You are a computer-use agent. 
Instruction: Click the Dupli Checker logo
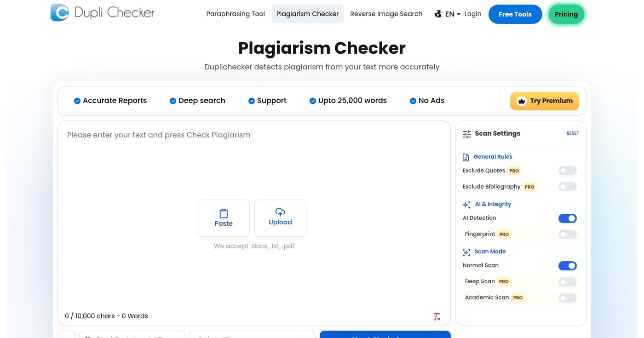tap(102, 12)
